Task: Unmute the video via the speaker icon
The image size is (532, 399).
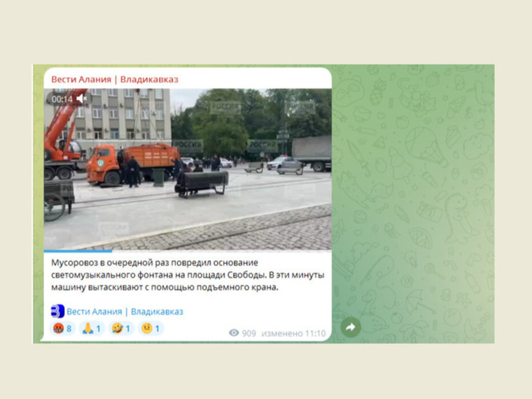Action: tap(82, 99)
